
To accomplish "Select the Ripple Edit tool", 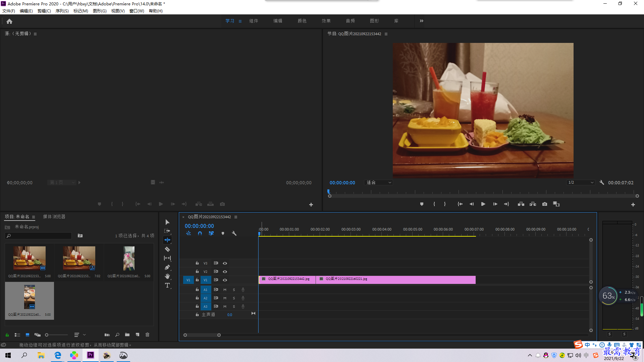I will click(167, 240).
